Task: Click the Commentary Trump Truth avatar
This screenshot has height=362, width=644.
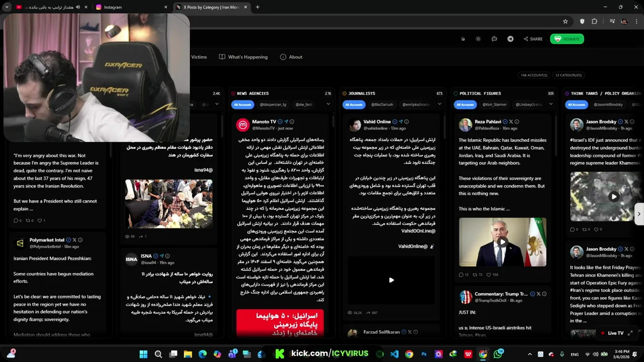Action: coord(465,297)
